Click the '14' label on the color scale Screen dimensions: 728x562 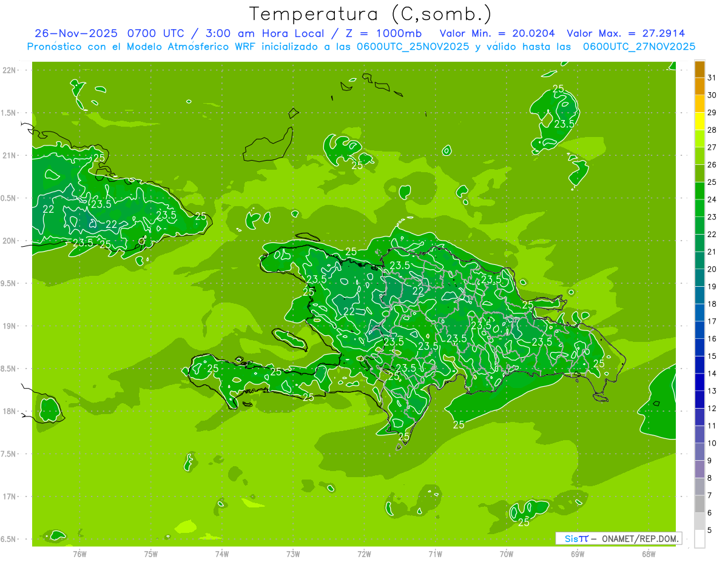click(712, 373)
